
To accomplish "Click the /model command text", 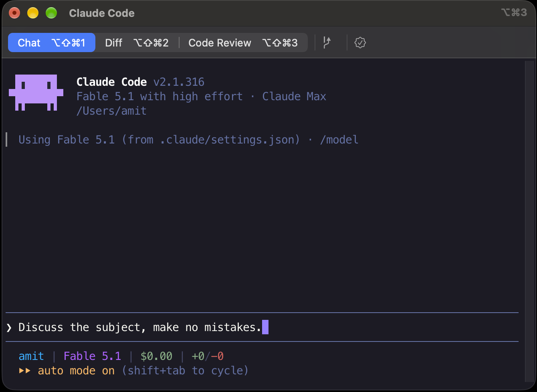I will tap(339, 140).
